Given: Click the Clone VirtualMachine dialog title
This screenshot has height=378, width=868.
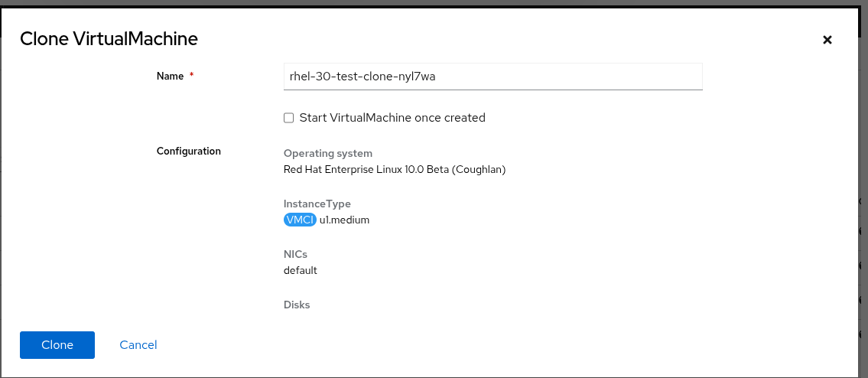Looking at the screenshot, I should tap(109, 39).
